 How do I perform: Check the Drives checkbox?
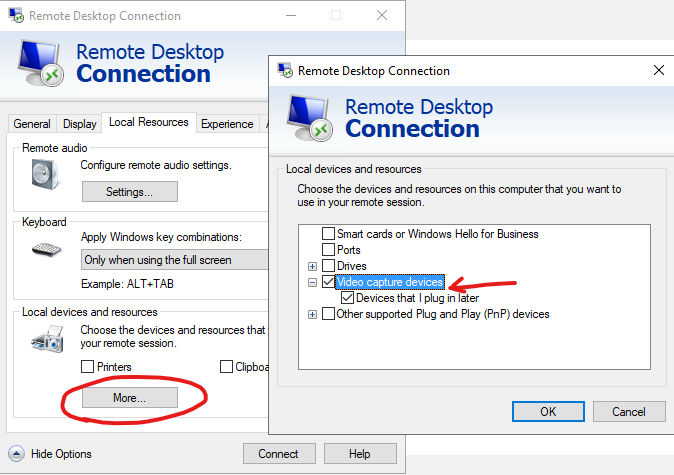click(x=328, y=265)
